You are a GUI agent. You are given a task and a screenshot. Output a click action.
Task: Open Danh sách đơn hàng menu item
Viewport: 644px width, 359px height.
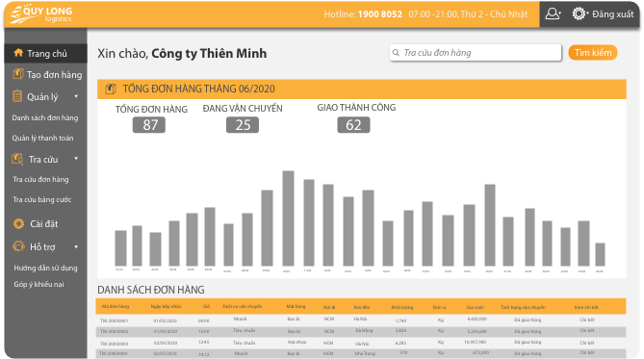(45, 117)
